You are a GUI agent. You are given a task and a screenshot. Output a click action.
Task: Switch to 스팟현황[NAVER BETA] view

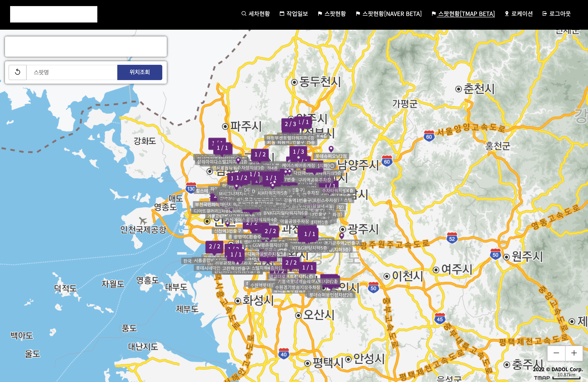[389, 14]
